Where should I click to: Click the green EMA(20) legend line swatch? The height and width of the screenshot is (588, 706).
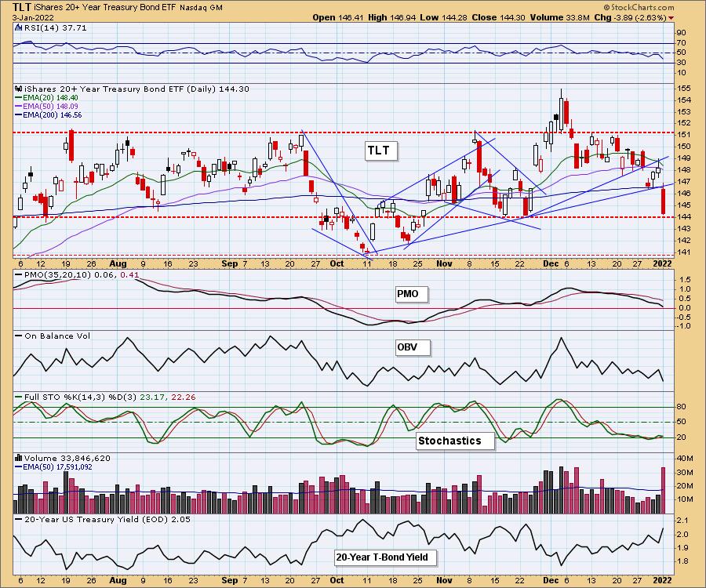pyautogui.click(x=19, y=98)
